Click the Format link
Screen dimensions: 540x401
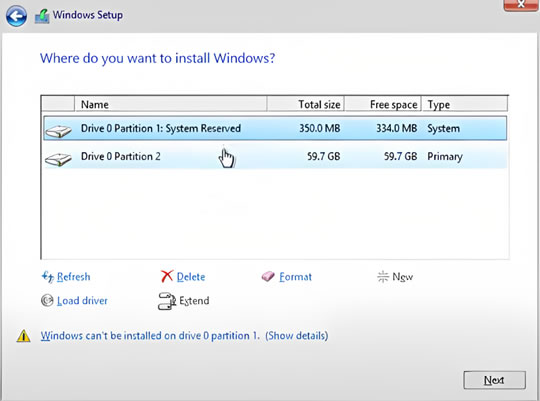[295, 277]
